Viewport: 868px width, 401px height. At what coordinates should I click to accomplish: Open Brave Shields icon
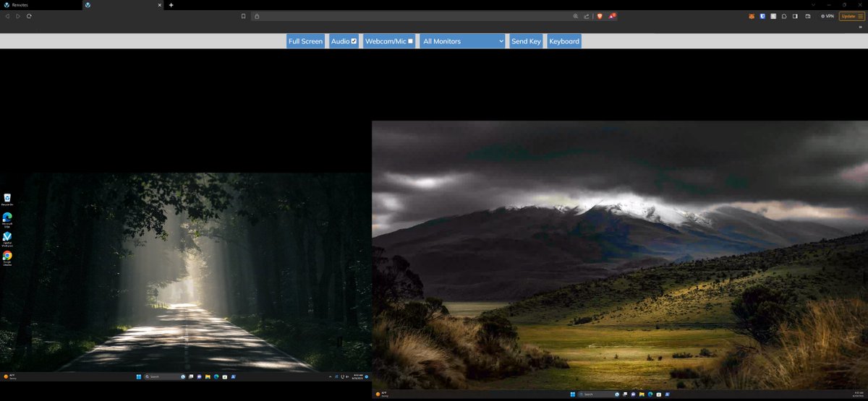click(x=600, y=16)
